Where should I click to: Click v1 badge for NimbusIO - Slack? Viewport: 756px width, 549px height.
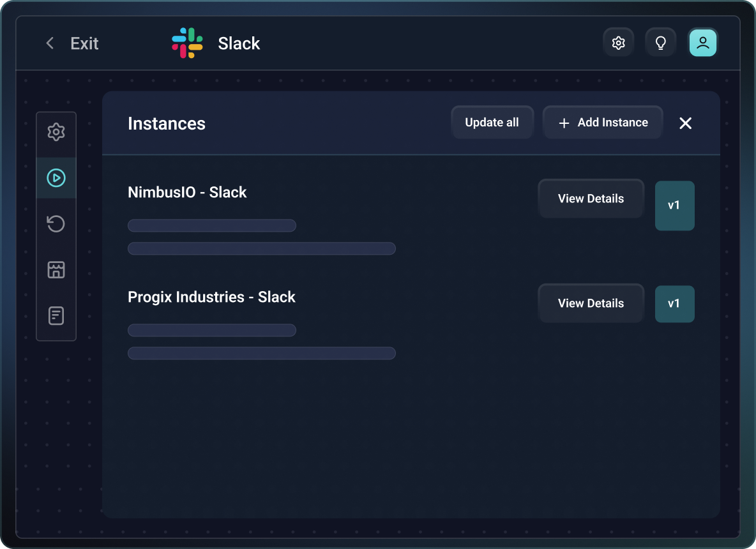(674, 206)
